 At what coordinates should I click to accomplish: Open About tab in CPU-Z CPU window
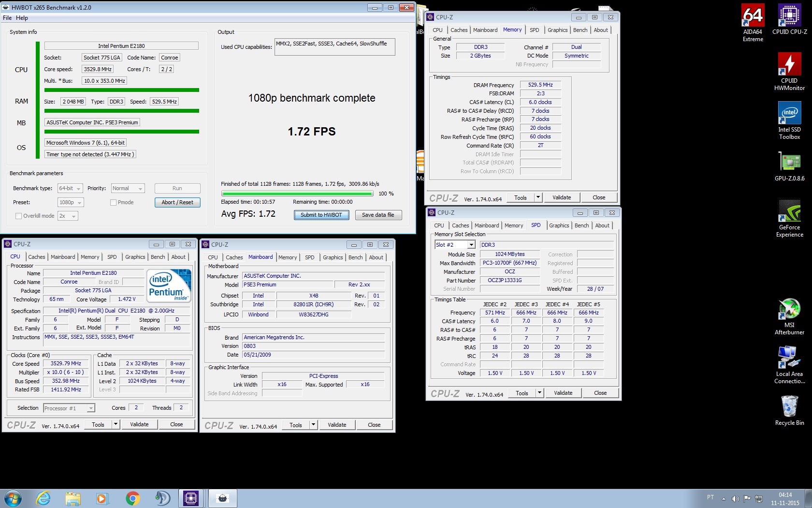pos(178,257)
